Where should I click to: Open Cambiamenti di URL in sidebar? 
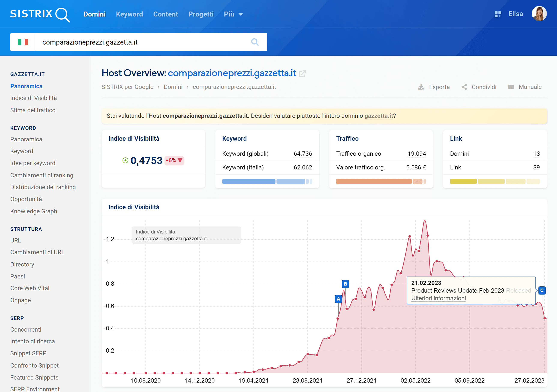37,253
